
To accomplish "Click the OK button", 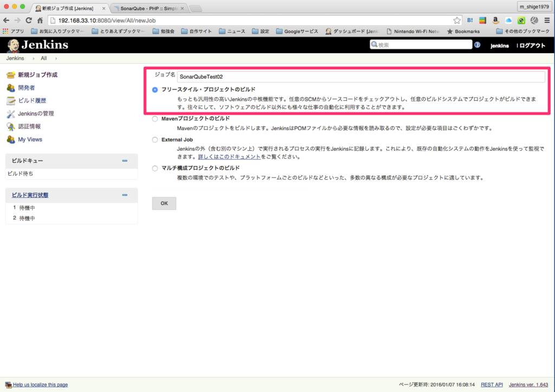I will coord(164,203).
